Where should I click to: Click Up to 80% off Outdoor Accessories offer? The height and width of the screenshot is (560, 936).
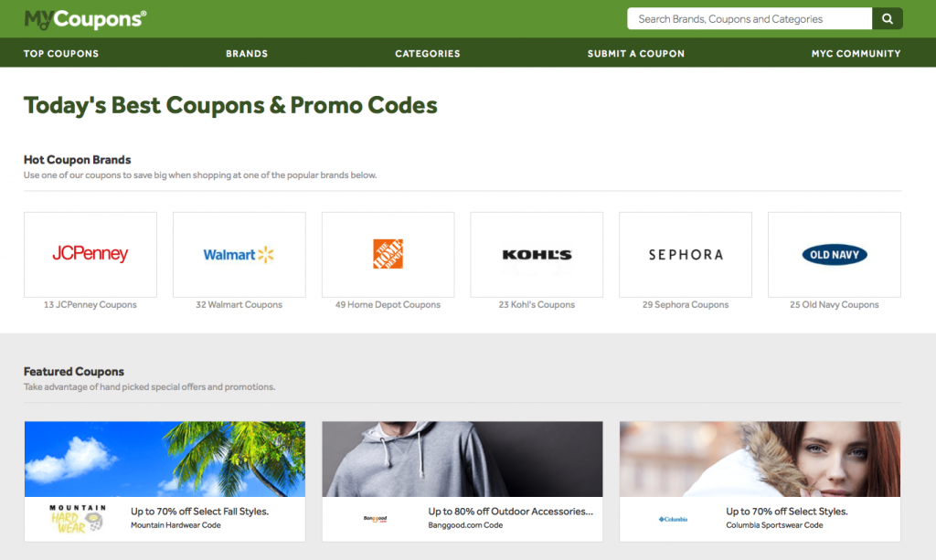(510, 511)
